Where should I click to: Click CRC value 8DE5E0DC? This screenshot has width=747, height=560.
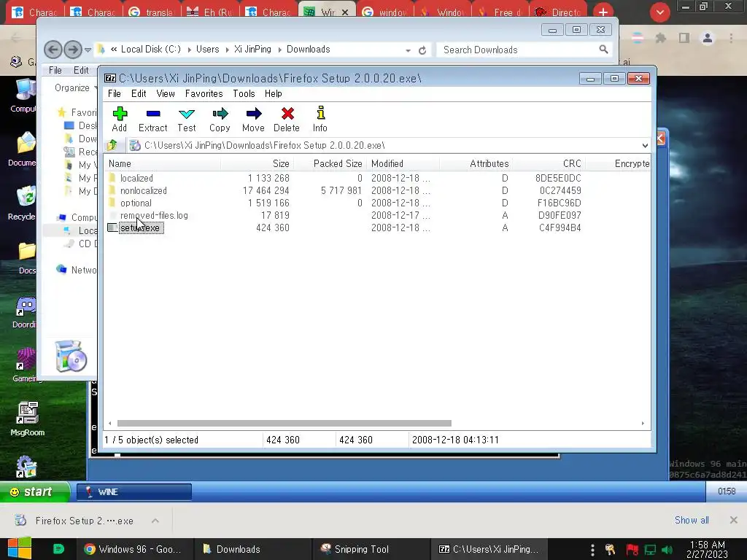[x=558, y=178]
